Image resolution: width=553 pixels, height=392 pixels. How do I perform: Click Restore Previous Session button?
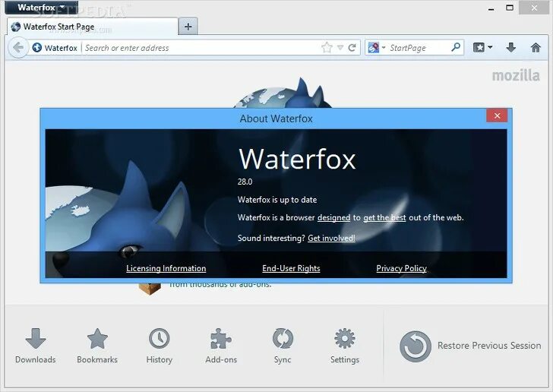[470, 346]
